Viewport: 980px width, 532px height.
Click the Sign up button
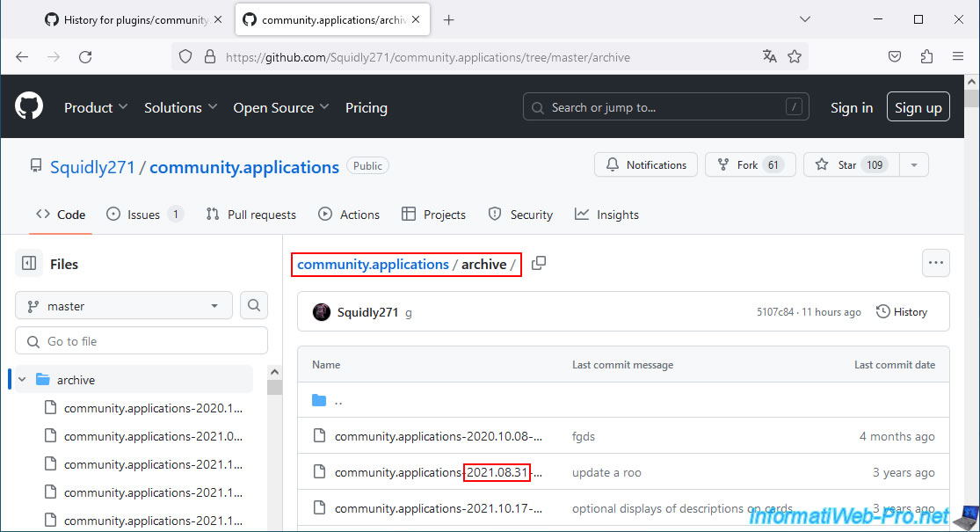pyautogui.click(x=918, y=107)
